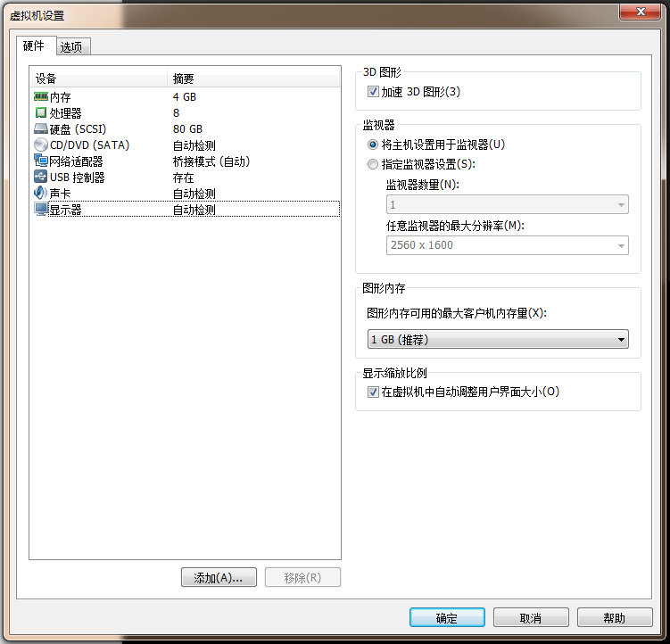Click the hard disk (SCSI) drive icon

41,128
